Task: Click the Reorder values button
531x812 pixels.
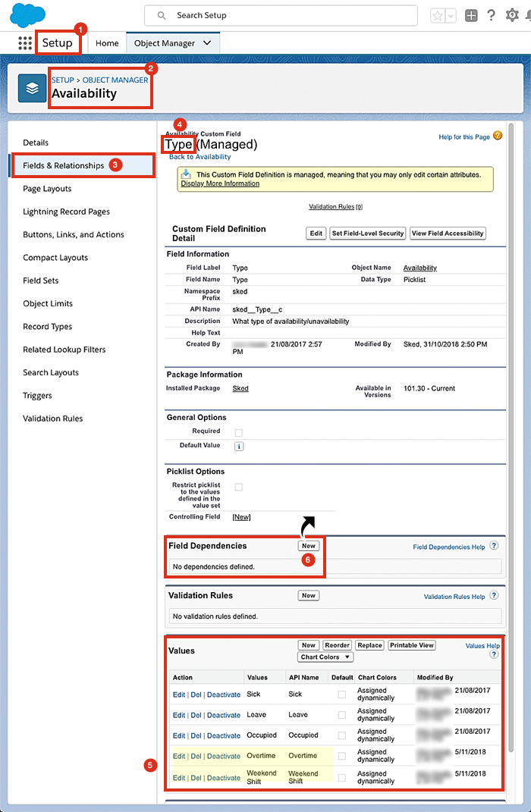Action: (338, 645)
